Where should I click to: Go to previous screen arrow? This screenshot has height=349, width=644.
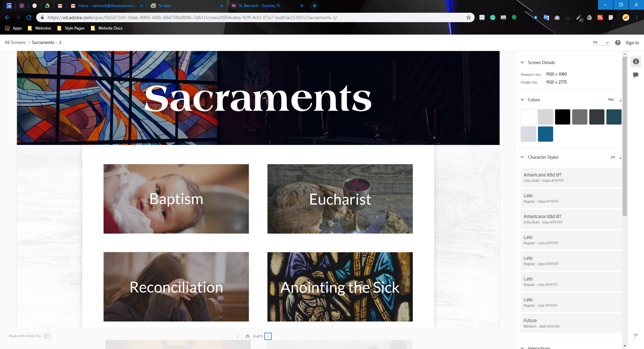pos(237,336)
